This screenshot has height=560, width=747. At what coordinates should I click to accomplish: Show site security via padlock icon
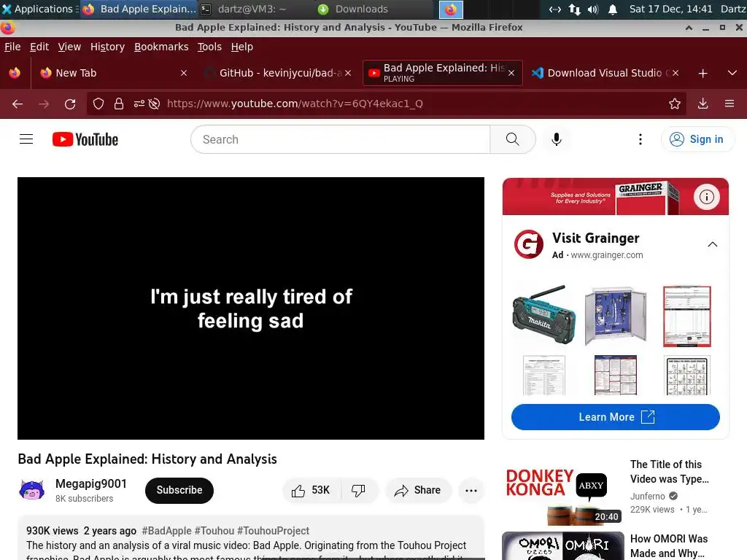tap(119, 104)
